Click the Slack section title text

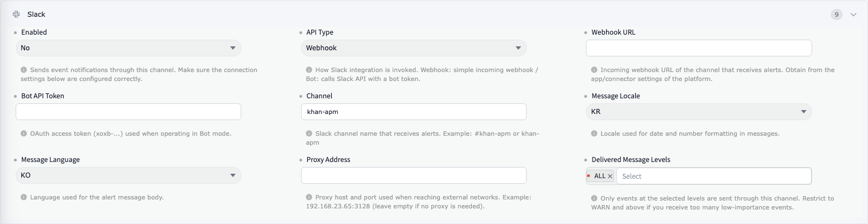pos(36,15)
